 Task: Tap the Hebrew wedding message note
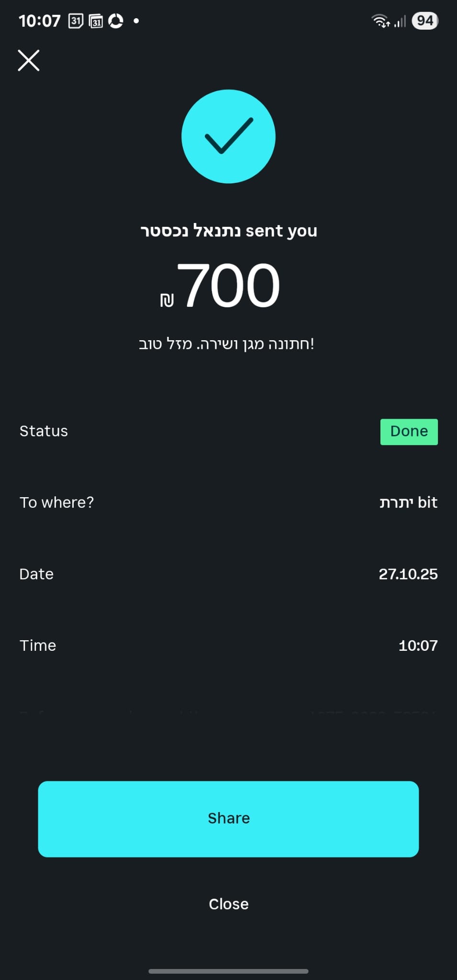(226, 344)
